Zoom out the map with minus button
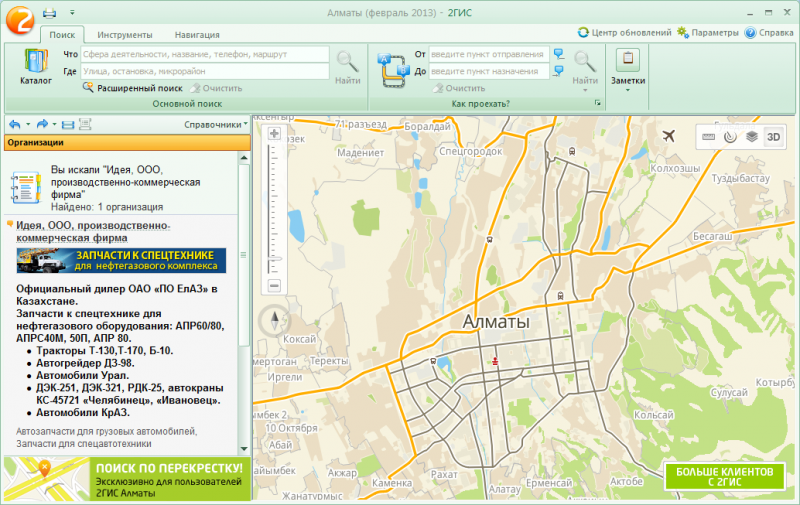Screen dimensions: 800x505 pyautogui.click(x=274, y=286)
